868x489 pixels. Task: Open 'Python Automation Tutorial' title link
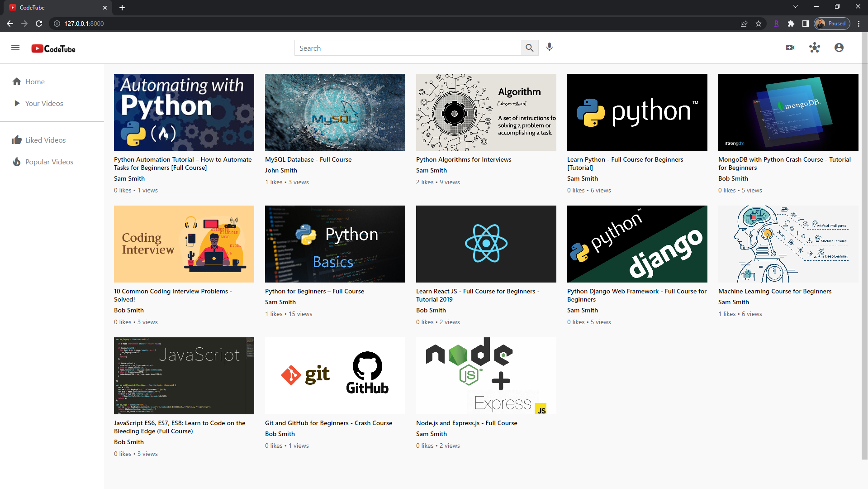[183, 163]
